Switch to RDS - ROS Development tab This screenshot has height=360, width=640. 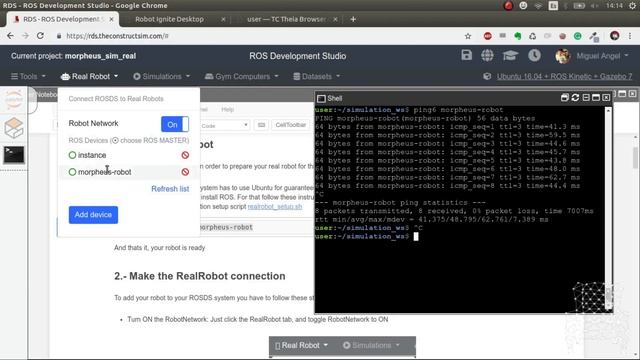click(x=62, y=19)
